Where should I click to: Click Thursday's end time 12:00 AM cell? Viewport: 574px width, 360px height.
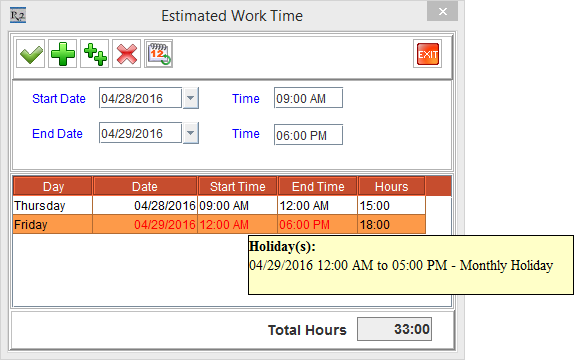click(318, 205)
